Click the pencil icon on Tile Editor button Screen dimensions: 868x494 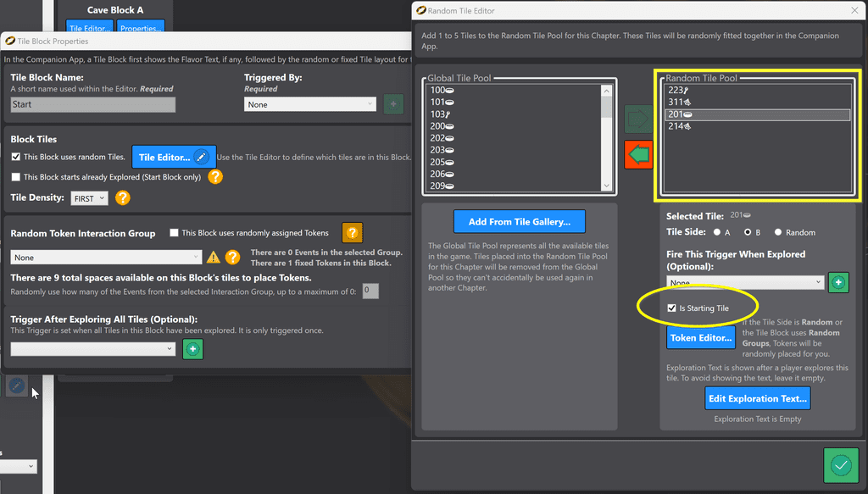point(202,157)
